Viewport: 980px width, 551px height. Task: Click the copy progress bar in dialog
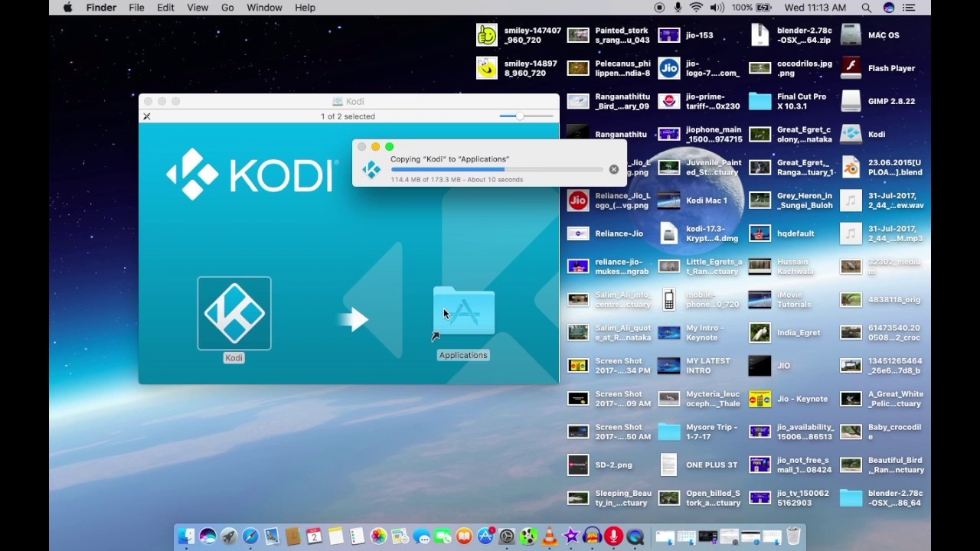[496, 169]
